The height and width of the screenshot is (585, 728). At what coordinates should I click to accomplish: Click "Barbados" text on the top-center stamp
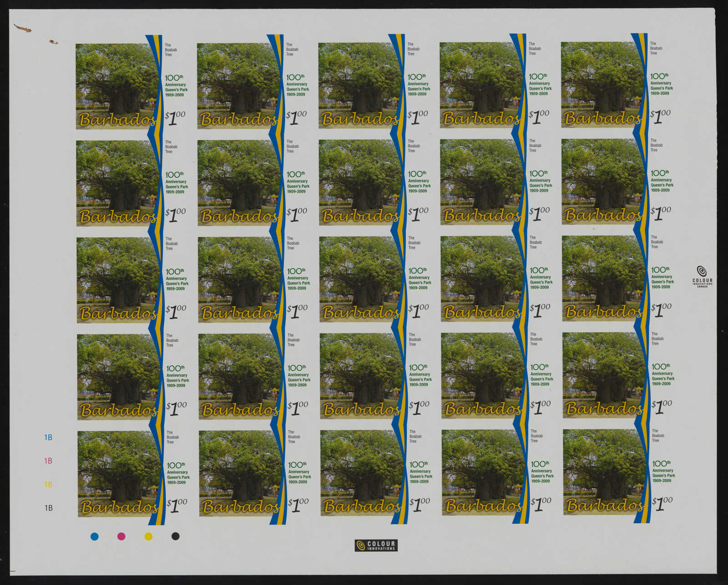tap(359, 119)
